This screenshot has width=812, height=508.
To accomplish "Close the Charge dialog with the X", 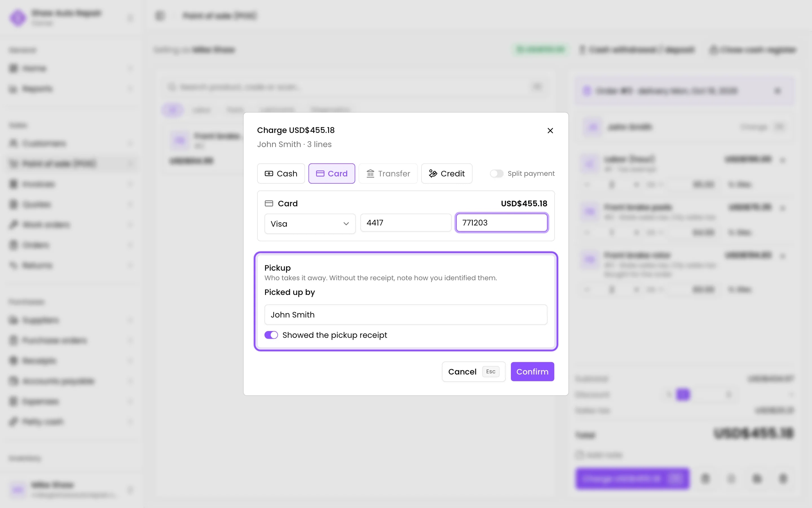I will click(x=550, y=130).
